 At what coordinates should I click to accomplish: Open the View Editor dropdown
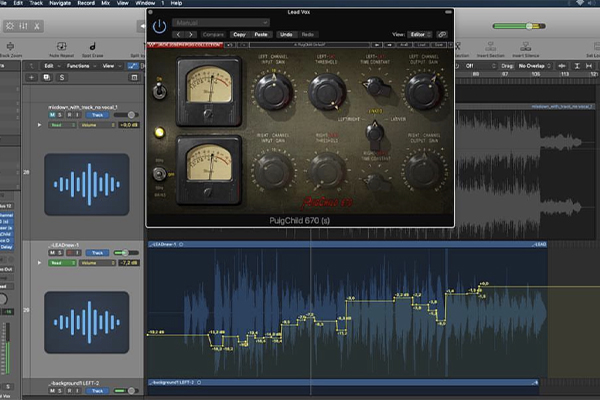[x=420, y=34]
